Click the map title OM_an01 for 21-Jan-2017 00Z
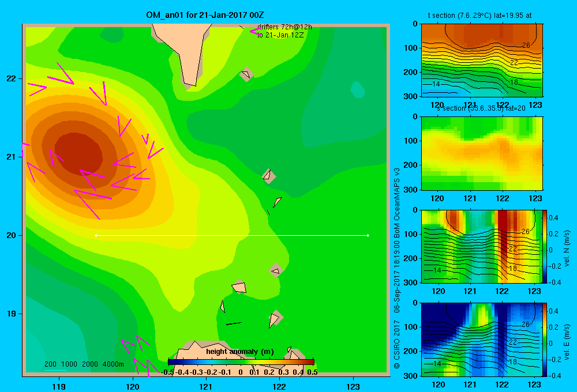This screenshot has height=392, width=577. pyautogui.click(x=205, y=15)
